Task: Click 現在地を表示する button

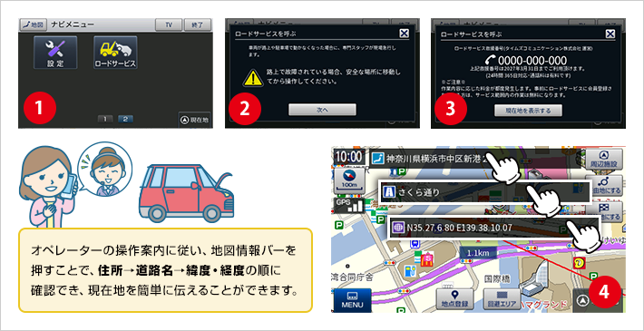Action: tap(528, 110)
